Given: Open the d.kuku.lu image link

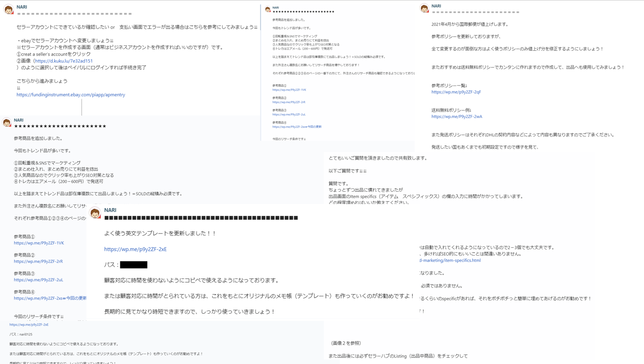Looking at the screenshot, I should (x=64, y=61).
